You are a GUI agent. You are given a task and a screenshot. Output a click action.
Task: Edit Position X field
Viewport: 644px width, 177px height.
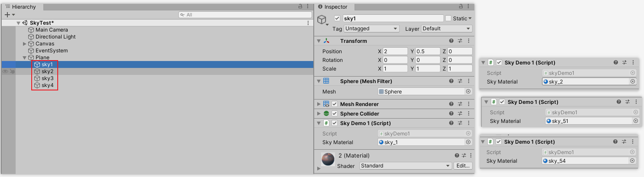[x=395, y=51]
